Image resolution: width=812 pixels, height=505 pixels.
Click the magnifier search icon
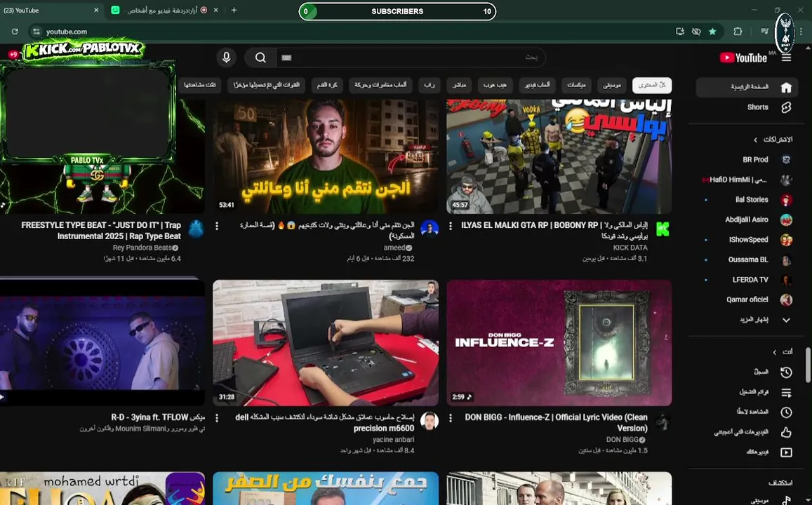(x=260, y=58)
